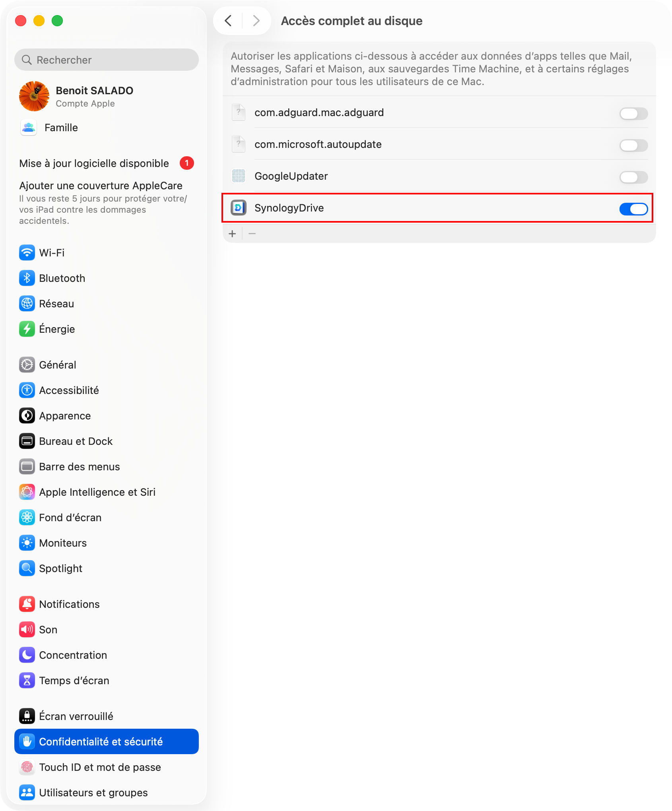Open Wi-Fi settings icon

(27, 252)
